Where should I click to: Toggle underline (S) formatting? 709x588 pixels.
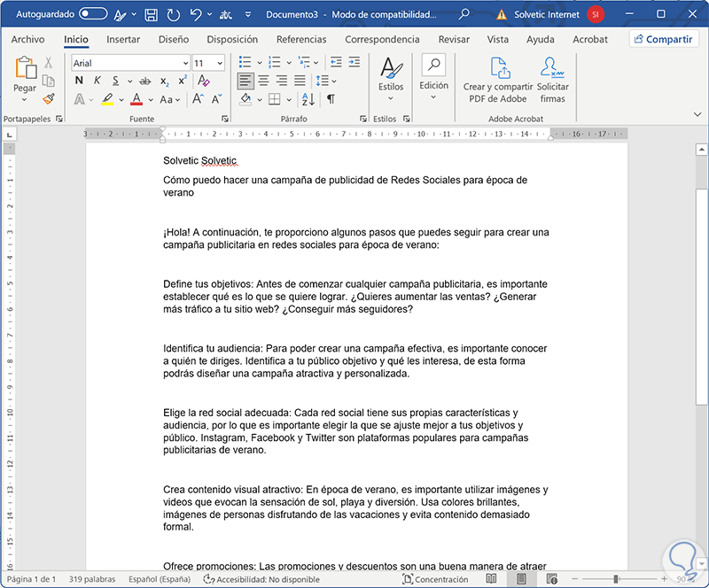[x=116, y=81]
